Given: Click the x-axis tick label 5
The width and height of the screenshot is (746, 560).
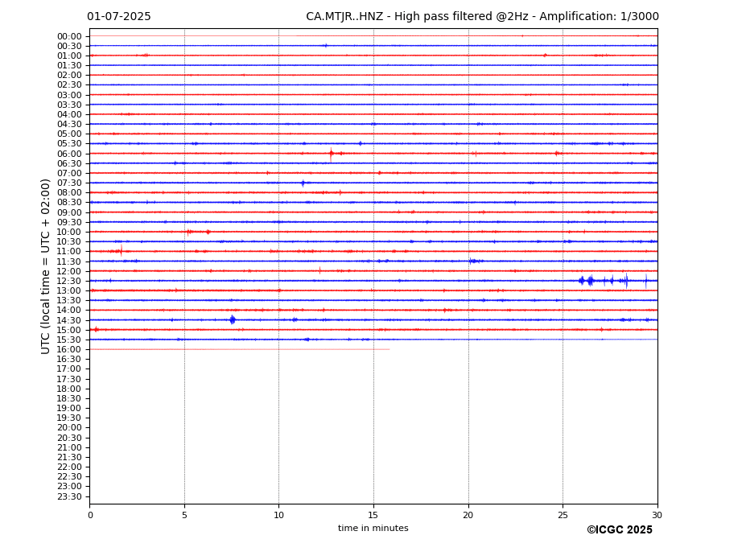Looking at the screenshot, I should pos(184,515).
